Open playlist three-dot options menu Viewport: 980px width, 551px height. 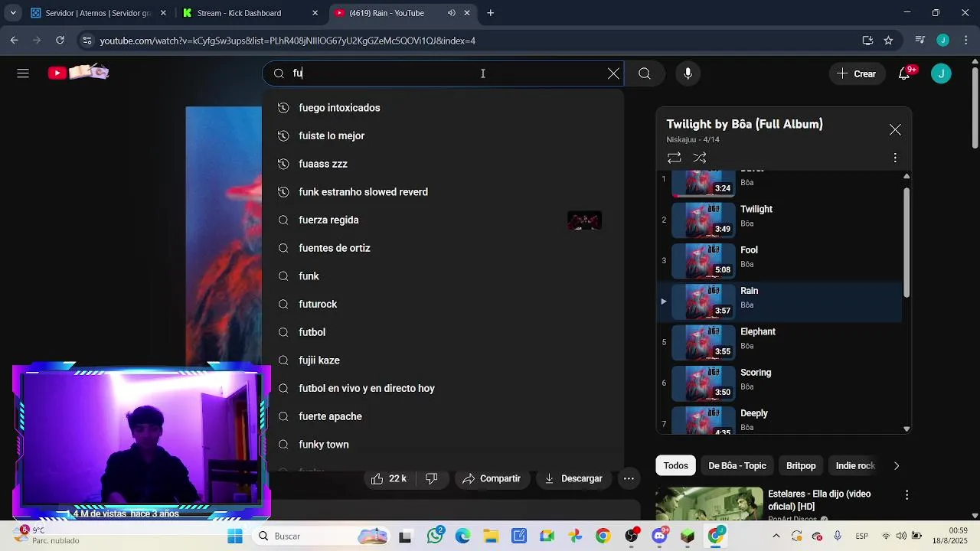point(895,158)
